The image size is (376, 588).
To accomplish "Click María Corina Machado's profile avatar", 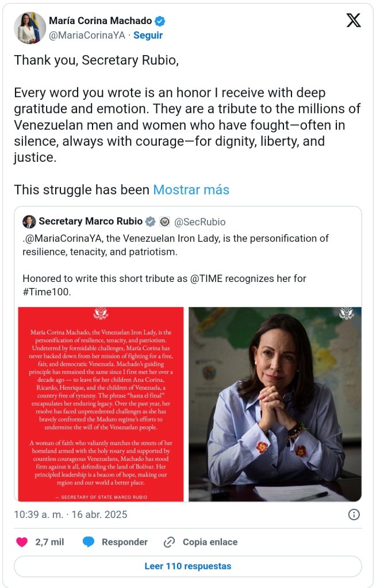I will [29, 28].
